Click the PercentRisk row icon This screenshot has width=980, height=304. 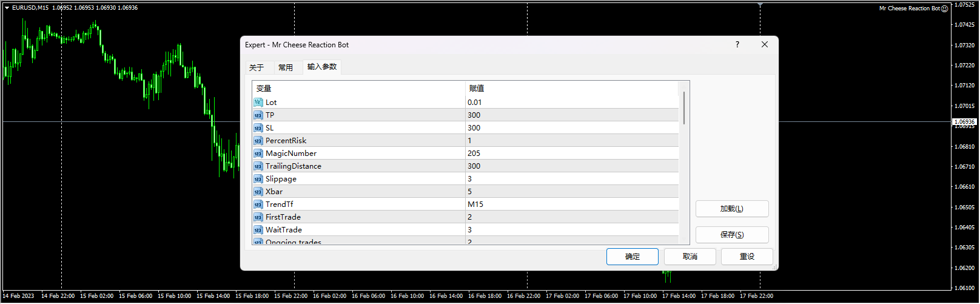(258, 141)
